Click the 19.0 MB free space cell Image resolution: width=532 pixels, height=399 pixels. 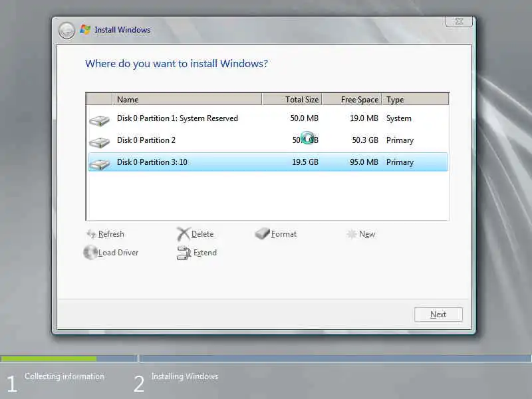tap(364, 118)
